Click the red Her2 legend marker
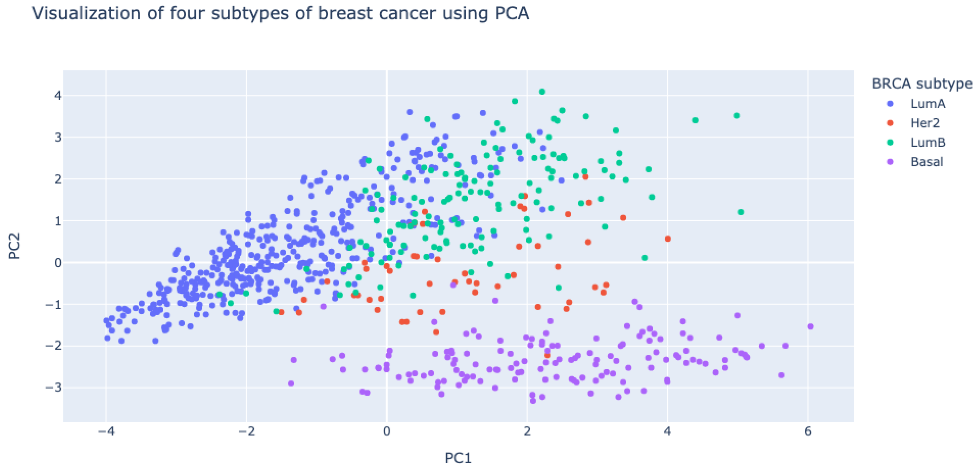The width and height of the screenshot is (980, 472). [x=890, y=123]
